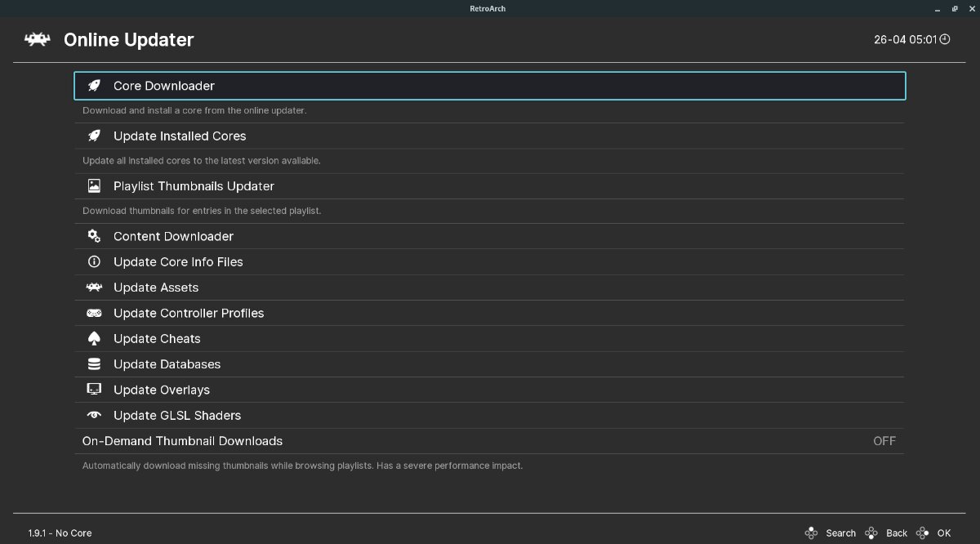The image size is (980, 544).
Task: Open the Content Downloader entry
Action: pyautogui.click(x=490, y=236)
